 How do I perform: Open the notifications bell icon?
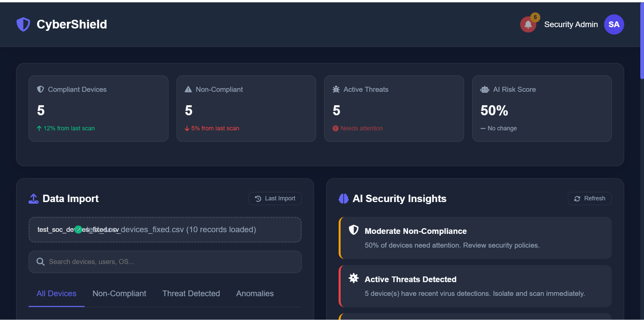(528, 24)
